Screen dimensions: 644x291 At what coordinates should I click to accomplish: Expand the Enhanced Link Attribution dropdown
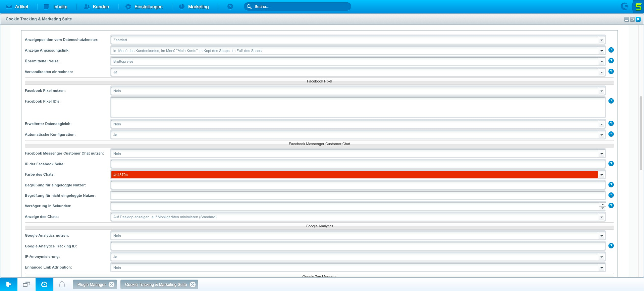tap(602, 268)
